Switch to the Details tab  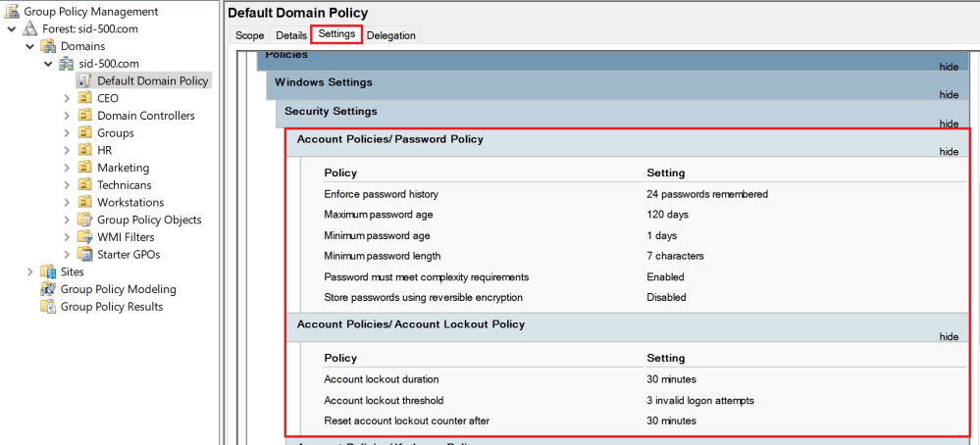290,35
